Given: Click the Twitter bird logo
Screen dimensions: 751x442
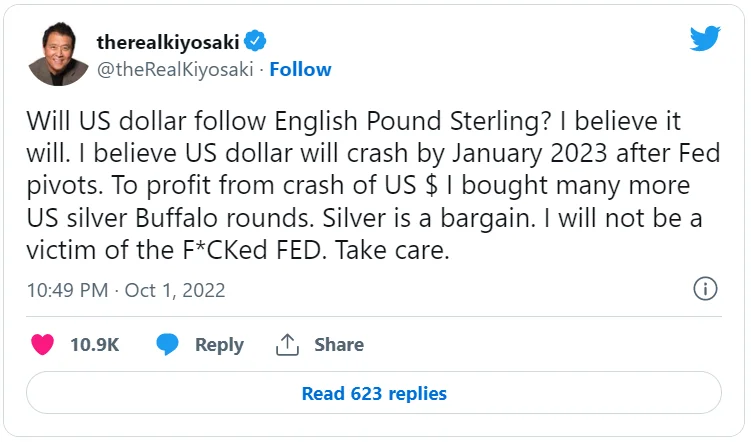Looking at the screenshot, I should click(x=704, y=40).
